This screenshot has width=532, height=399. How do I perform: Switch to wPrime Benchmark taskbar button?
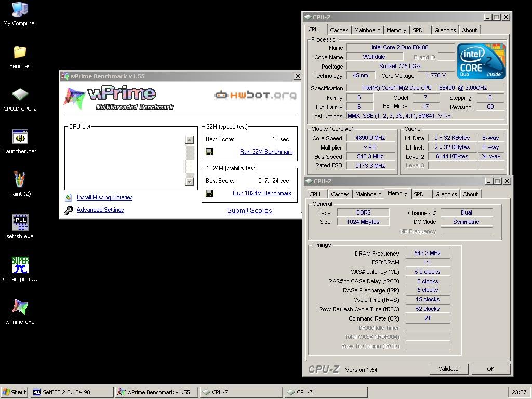[157, 392]
